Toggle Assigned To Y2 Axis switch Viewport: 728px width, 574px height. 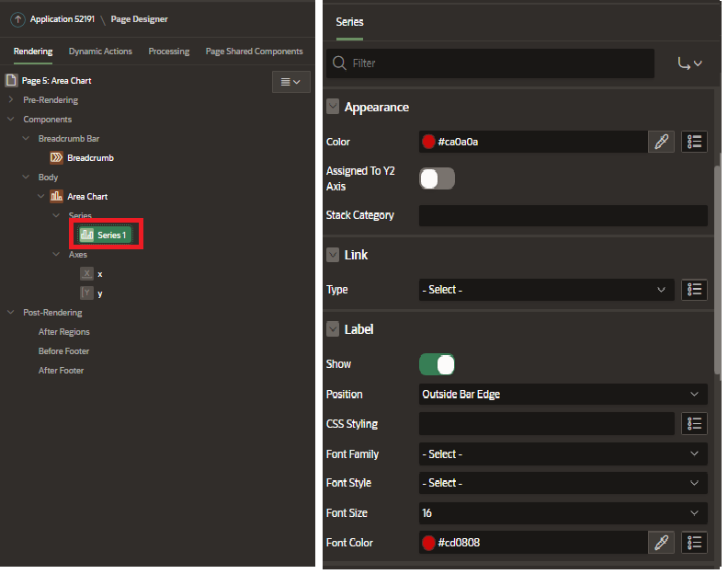click(437, 178)
